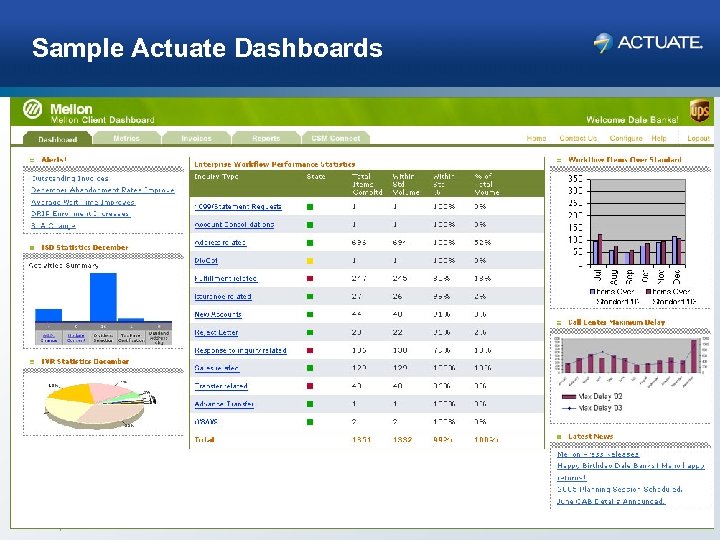Viewport: 720px width, 540px height.
Task: Click red status icon for Fulfillment related
Action: pyautogui.click(x=310, y=278)
